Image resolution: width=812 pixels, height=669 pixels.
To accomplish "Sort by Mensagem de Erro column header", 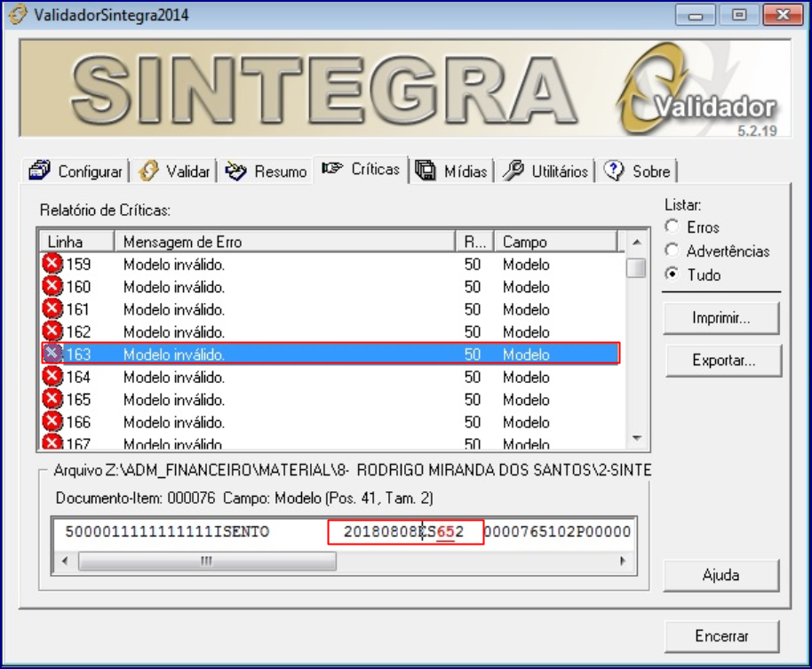I will (285, 242).
